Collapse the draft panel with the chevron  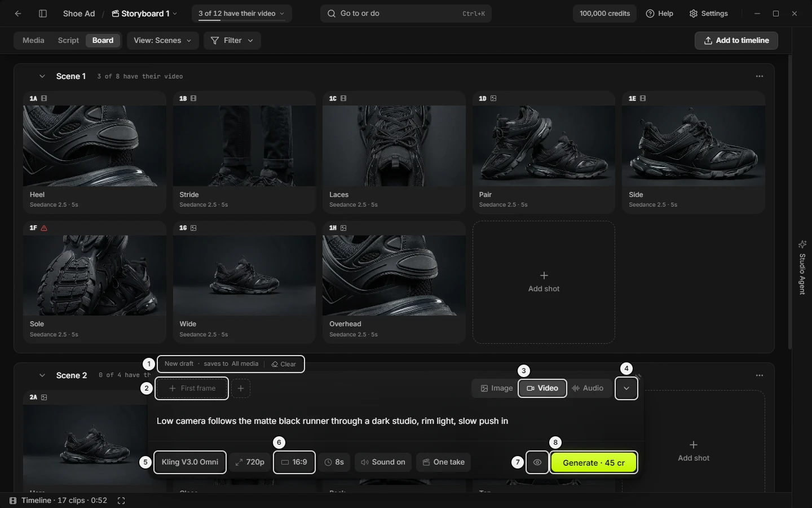(x=626, y=388)
